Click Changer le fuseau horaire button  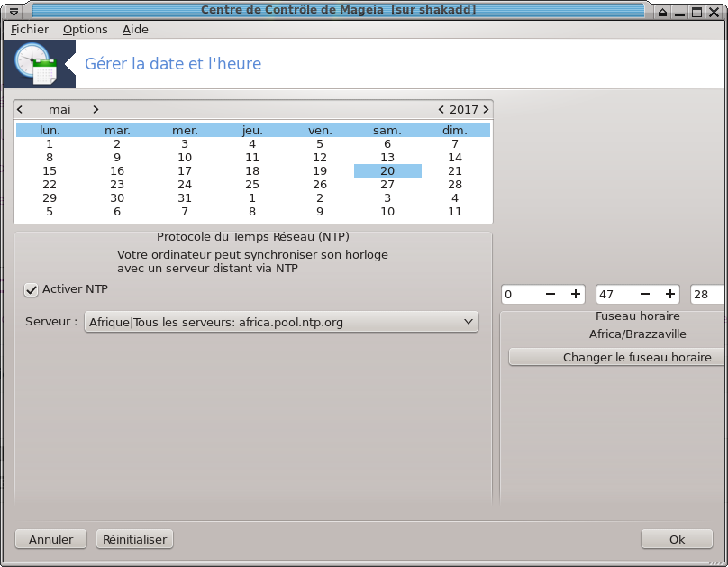[x=617, y=357]
